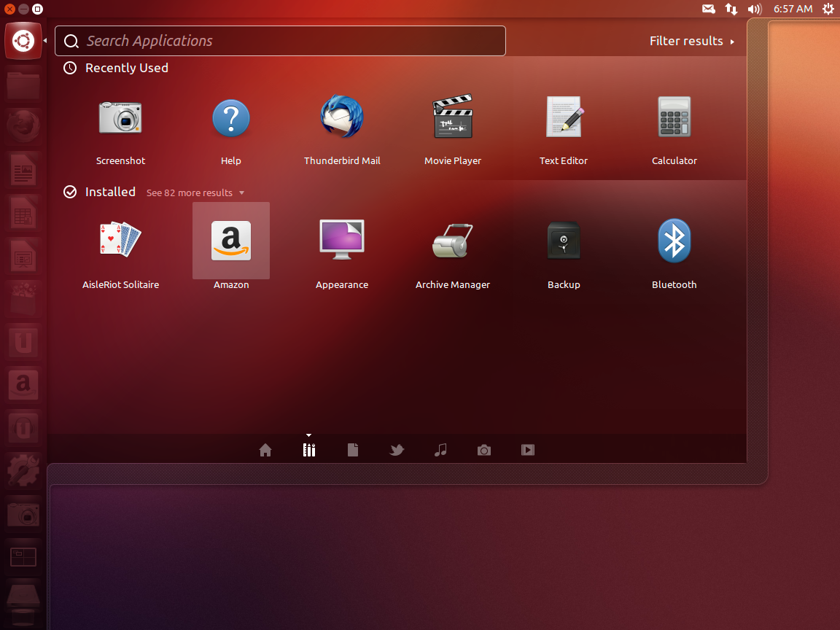Open AisleRiot Solitaire
The width and height of the screenshot is (840, 630).
pos(120,239)
